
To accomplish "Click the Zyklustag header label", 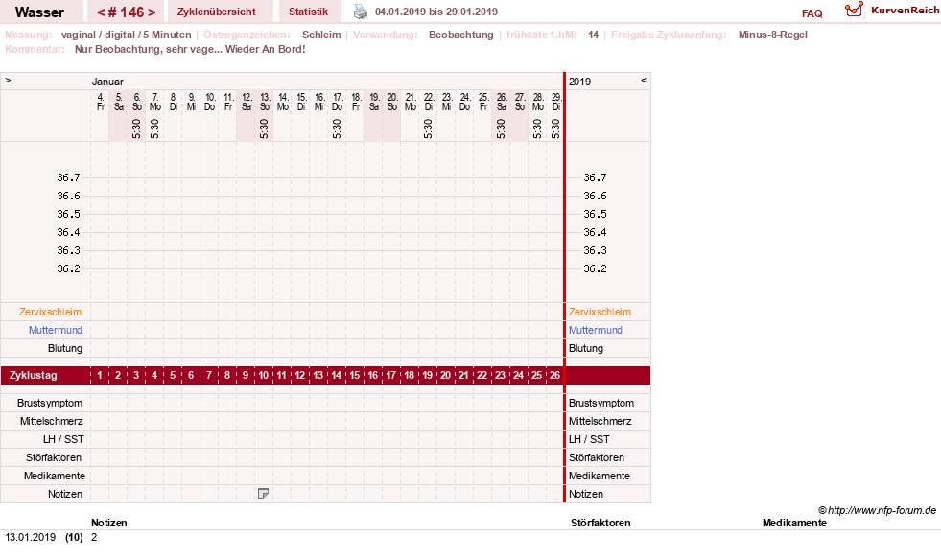I will (33, 375).
